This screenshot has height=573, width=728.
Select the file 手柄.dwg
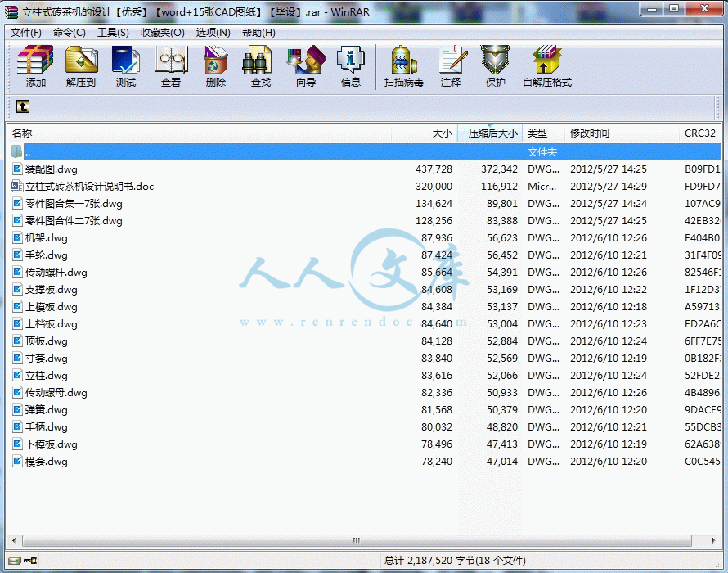(x=47, y=427)
